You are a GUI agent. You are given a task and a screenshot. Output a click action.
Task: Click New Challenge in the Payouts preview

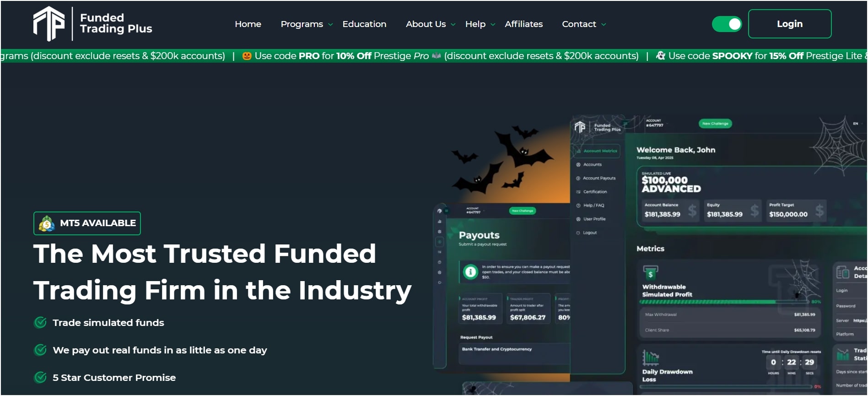point(523,211)
